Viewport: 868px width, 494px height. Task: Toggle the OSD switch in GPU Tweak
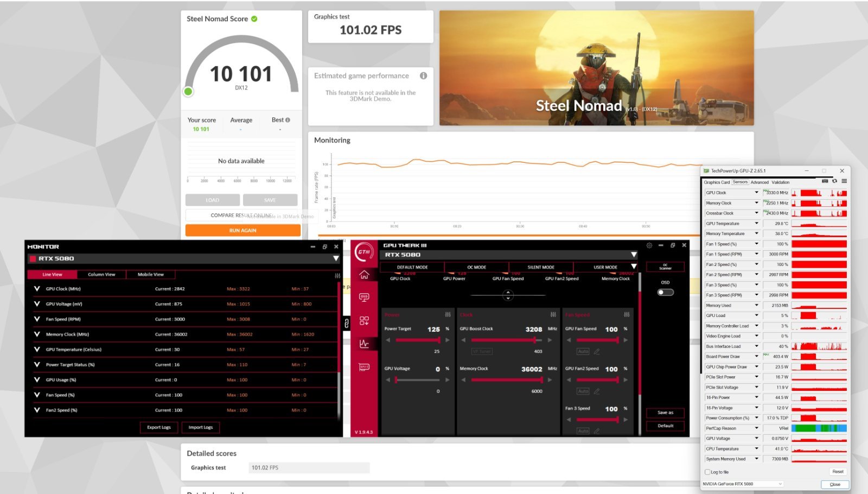665,293
